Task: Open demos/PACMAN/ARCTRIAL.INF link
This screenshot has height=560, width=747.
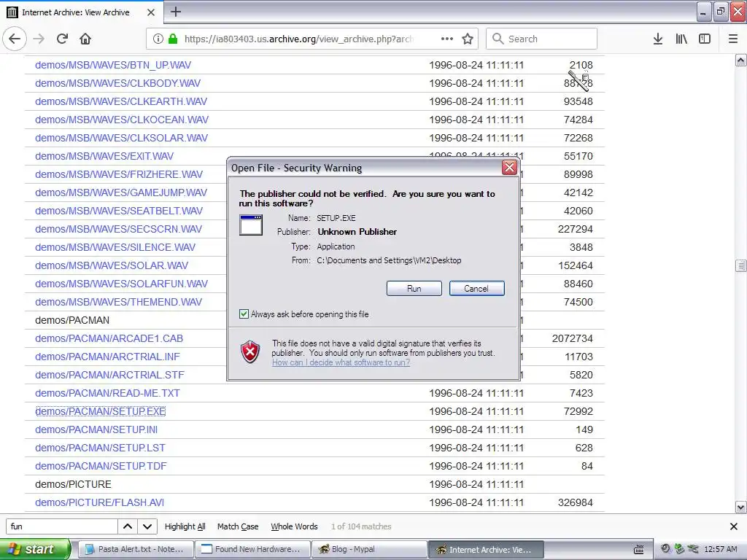Action: click(x=108, y=357)
